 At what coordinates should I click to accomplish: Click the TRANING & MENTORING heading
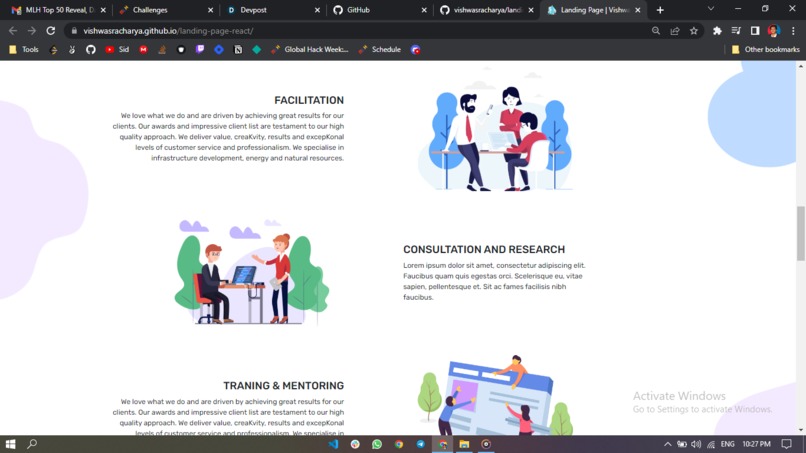point(283,386)
